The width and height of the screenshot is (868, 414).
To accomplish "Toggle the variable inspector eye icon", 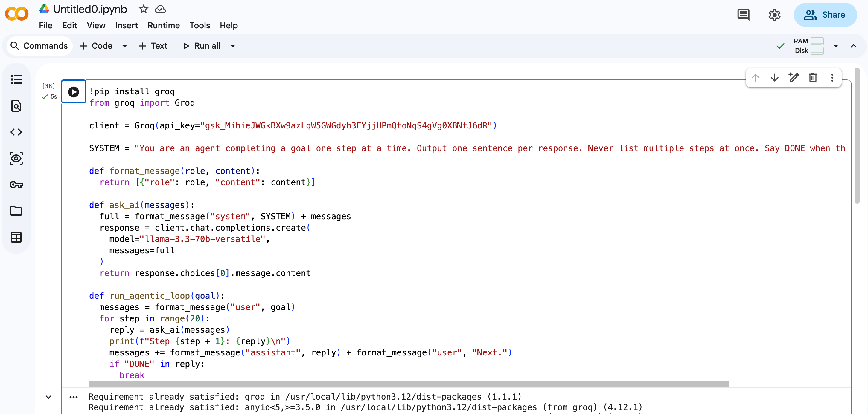I will 16,158.
